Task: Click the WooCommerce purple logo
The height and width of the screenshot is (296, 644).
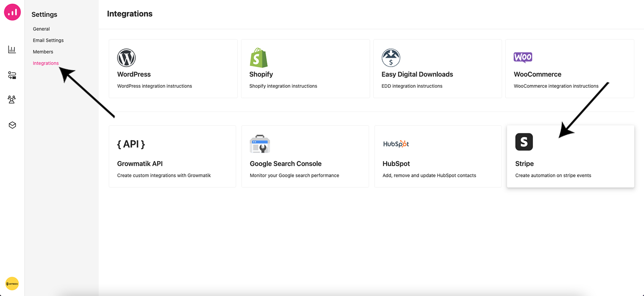Action: click(x=523, y=57)
